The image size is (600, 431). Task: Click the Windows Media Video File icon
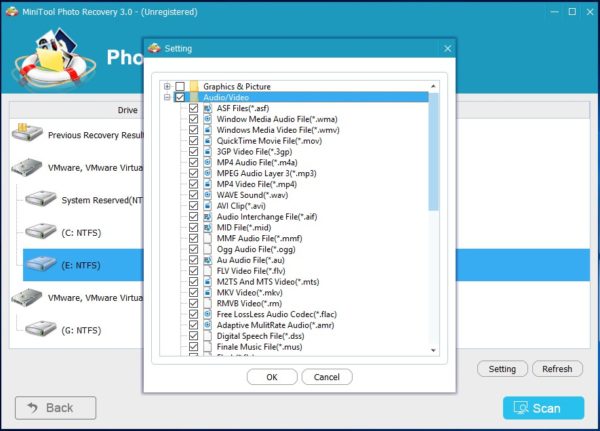click(207, 130)
